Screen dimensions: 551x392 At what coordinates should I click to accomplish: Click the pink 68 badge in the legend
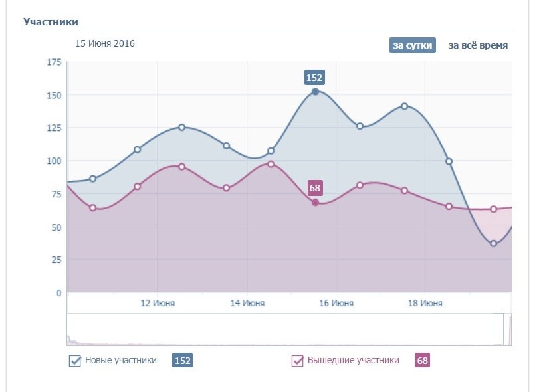(x=422, y=361)
